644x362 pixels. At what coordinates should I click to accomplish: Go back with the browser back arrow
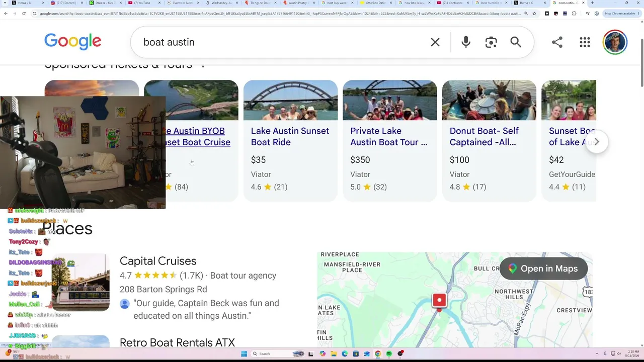(6, 13)
